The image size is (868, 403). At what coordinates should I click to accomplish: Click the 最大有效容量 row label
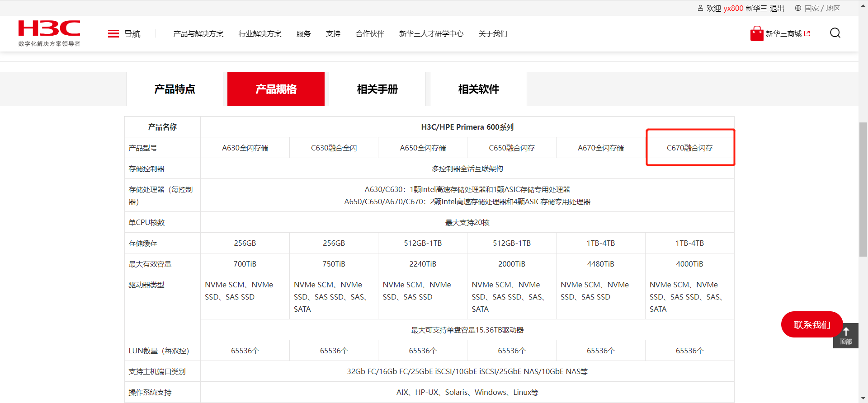coord(150,264)
